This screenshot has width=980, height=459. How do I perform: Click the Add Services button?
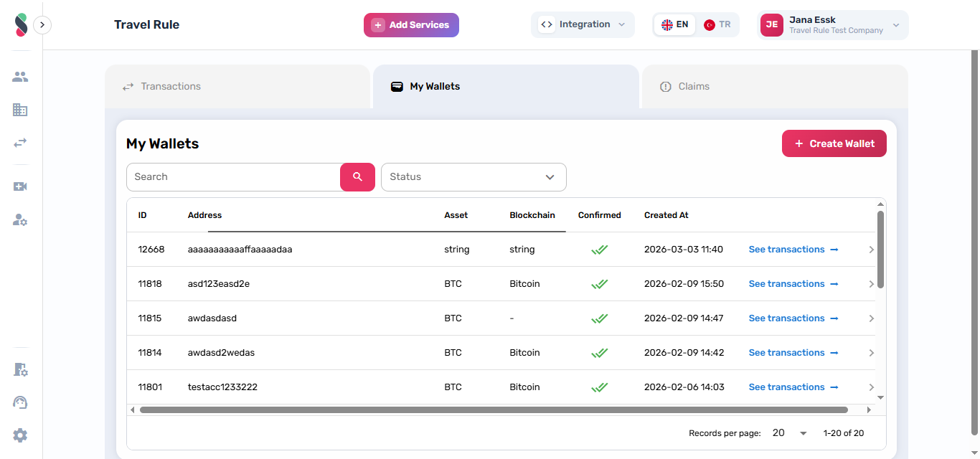[411, 25]
